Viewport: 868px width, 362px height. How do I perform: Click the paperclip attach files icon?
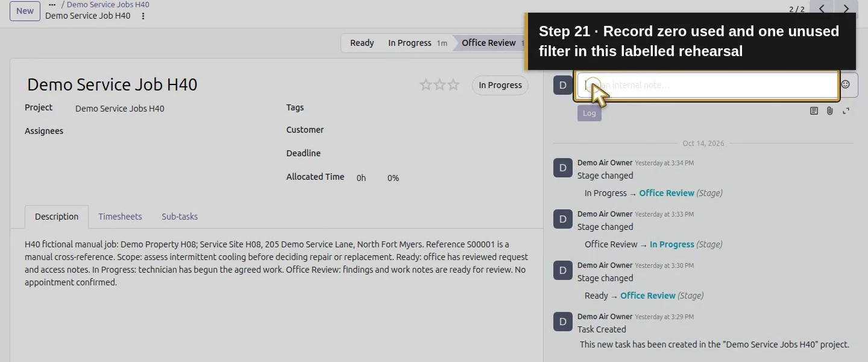click(830, 111)
